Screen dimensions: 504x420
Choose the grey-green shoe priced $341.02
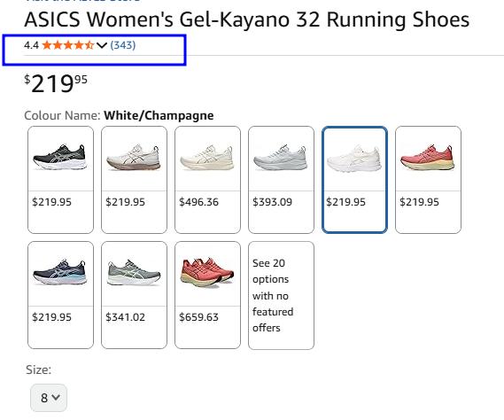(134, 295)
